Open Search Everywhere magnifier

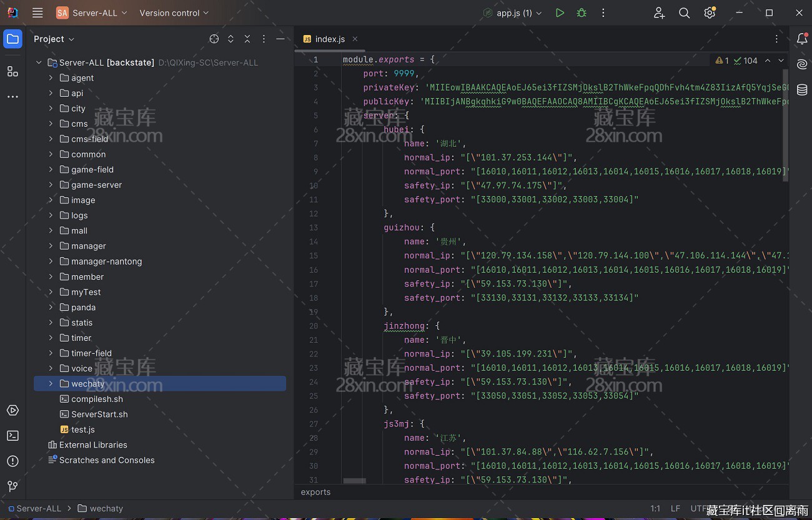685,12
